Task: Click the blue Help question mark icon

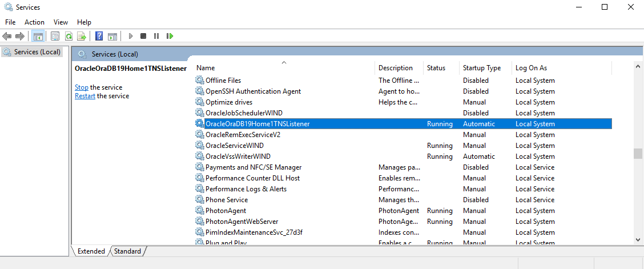Action: tap(99, 36)
